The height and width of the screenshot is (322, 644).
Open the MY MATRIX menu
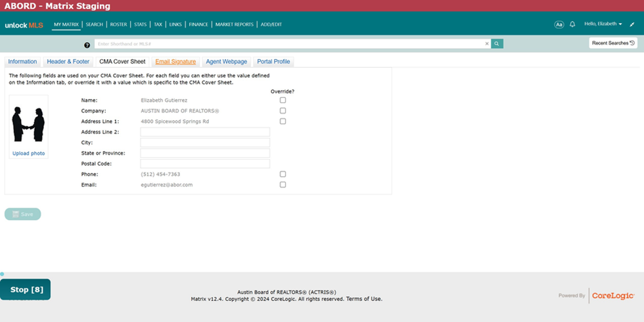[x=66, y=25]
